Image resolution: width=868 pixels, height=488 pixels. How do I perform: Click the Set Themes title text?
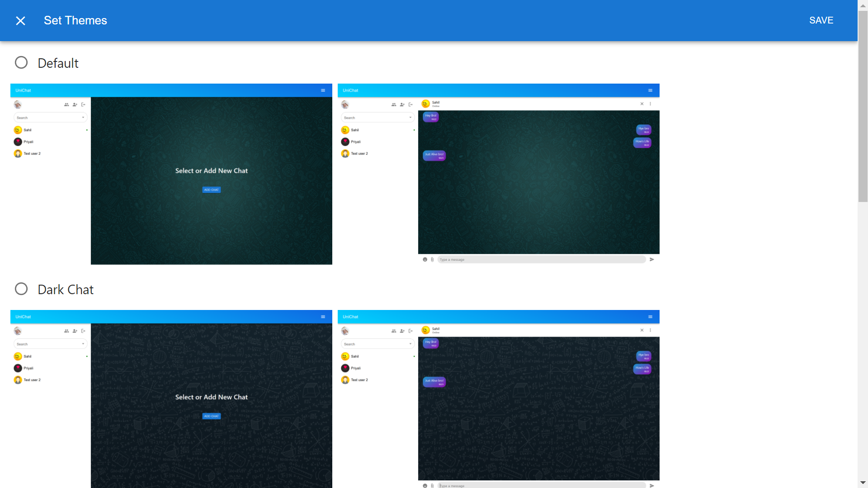pos(75,20)
